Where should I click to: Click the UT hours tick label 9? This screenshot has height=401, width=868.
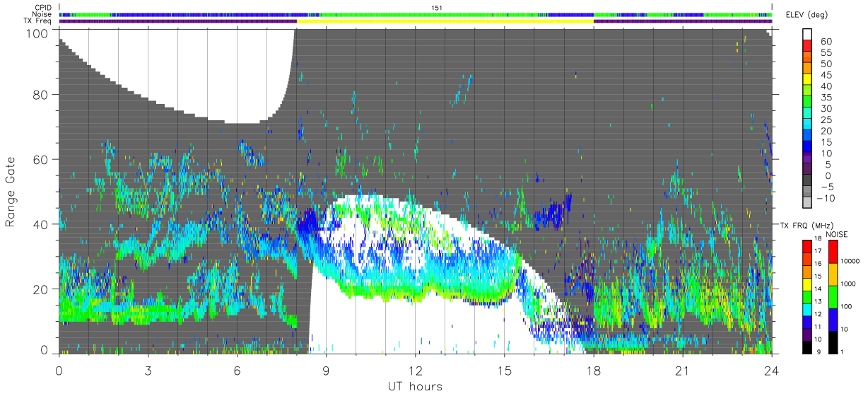click(326, 370)
